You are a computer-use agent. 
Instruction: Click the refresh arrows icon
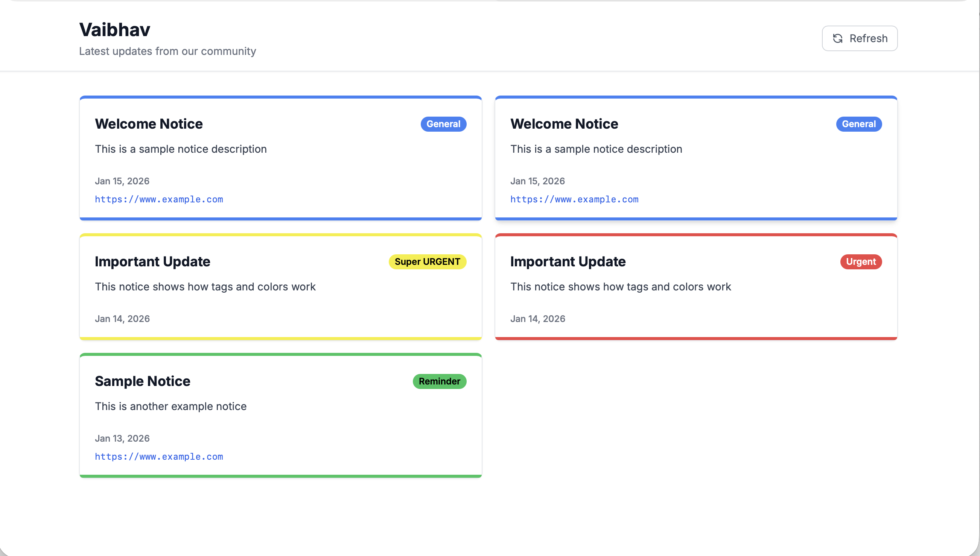[837, 39]
